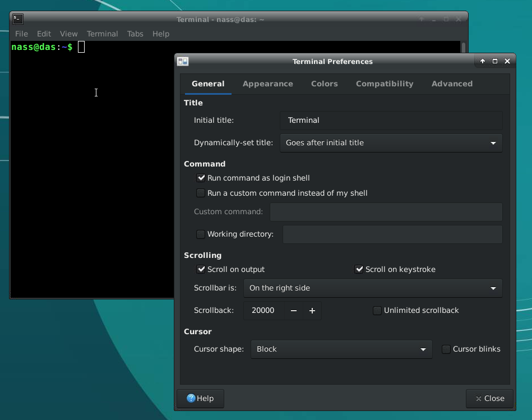Open the Colors tab
This screenshot has width=532, height=420.
coord(325,84)
